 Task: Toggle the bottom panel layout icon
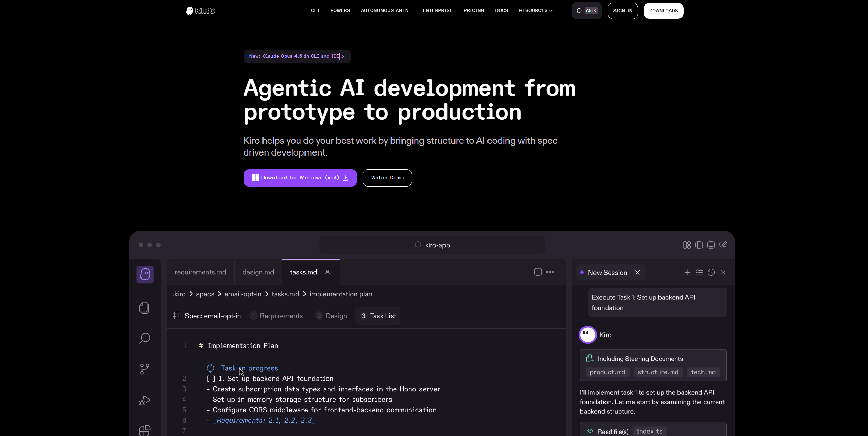click(x=711, y=245)
